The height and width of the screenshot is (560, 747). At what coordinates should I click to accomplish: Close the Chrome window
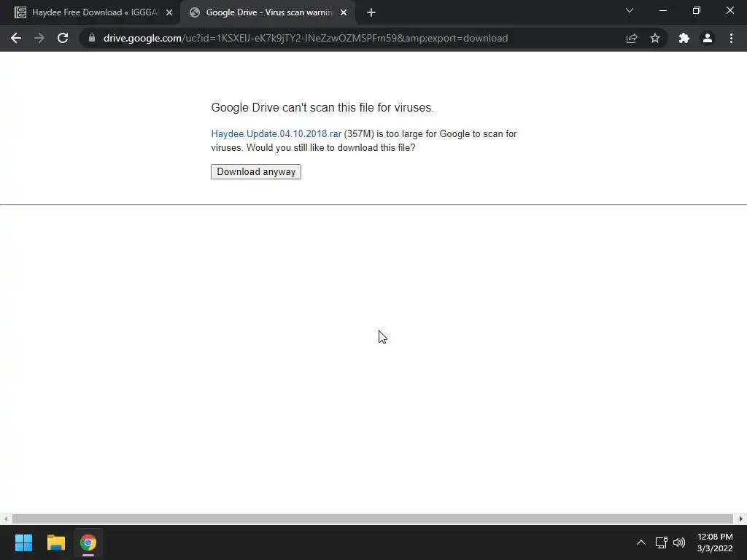pos(729,10)
